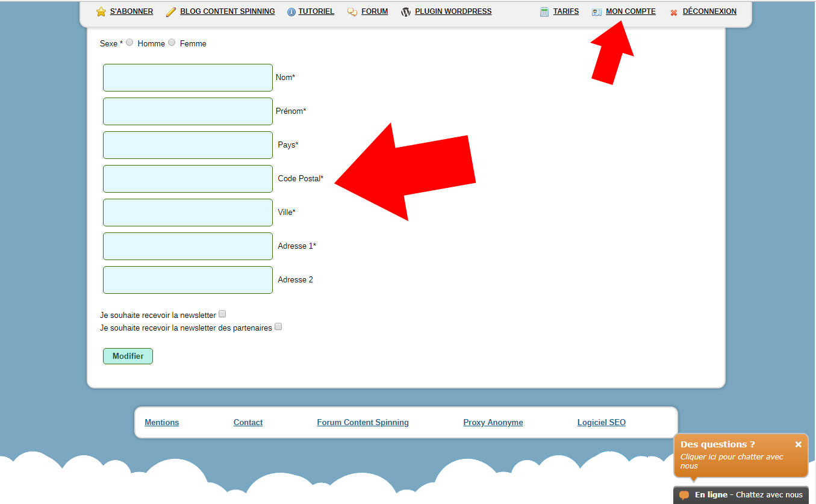Click the speech bubbles icon beside Forum
The width and height of the screenshot is (816, 504).
point(352,12)
